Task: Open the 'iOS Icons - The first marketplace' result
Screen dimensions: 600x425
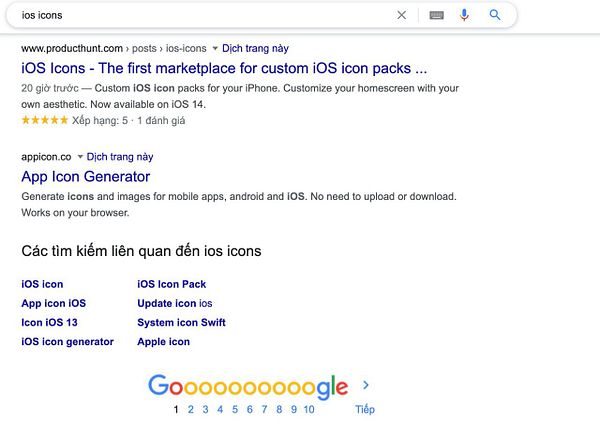Action: pyautogui.click(x=224, y=68)
